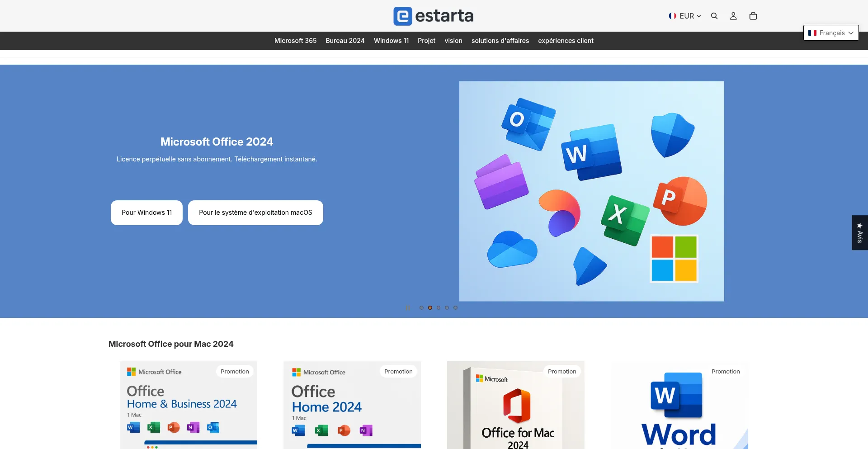Open the Office Home 2024 product image

352,405
